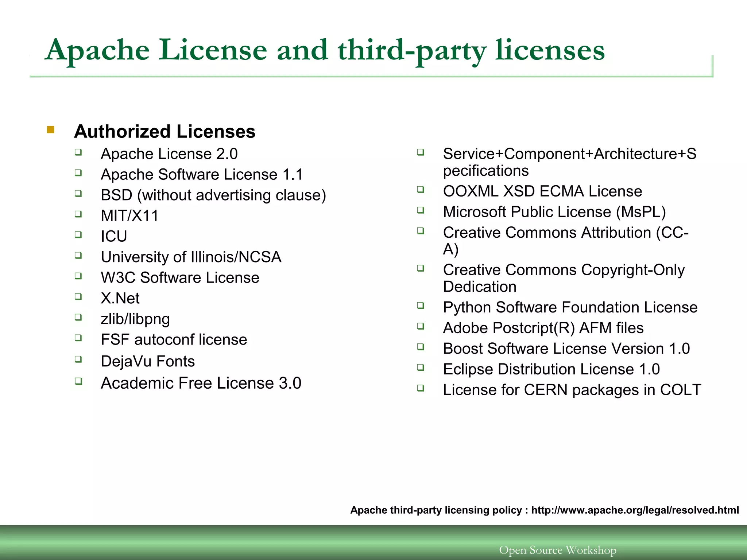Open the apache.org/legal/resolved.html URL
747x560 pixels.
[x=635, y=510]
